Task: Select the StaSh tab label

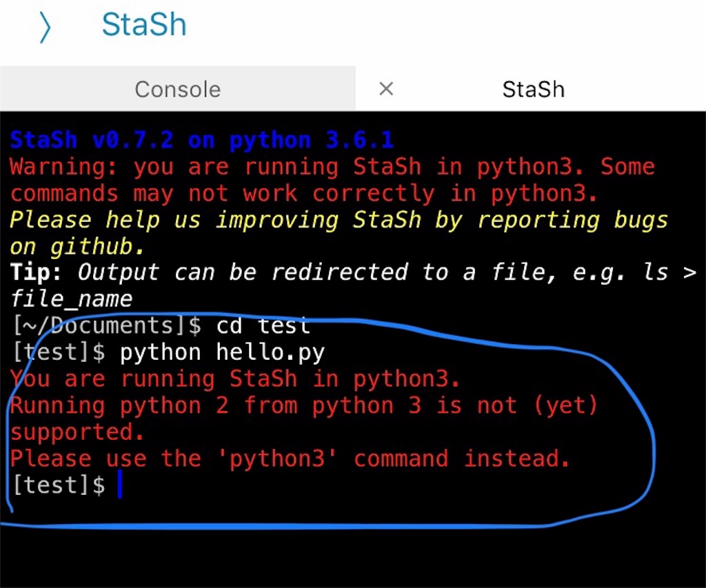Action: tap(533, 89)
